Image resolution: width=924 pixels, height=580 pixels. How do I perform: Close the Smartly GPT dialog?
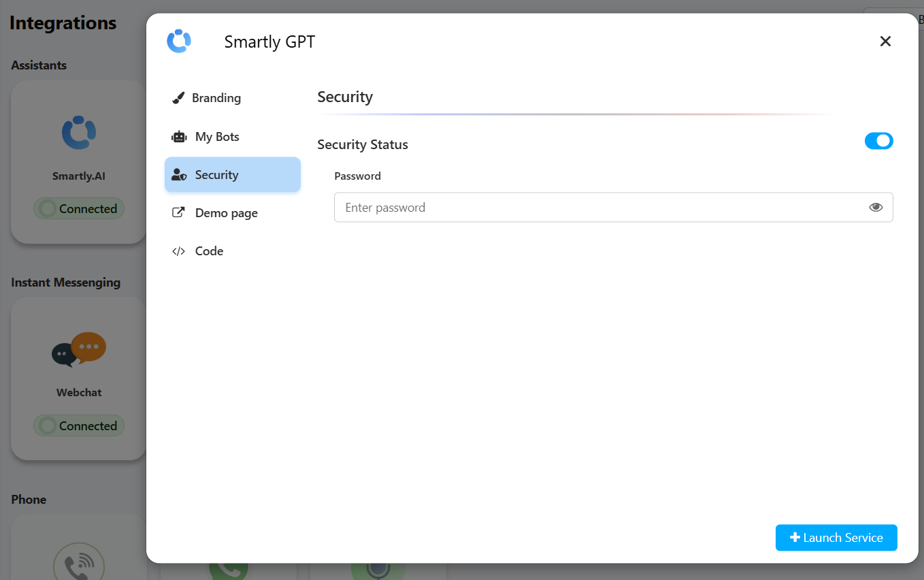coord(885,42)
